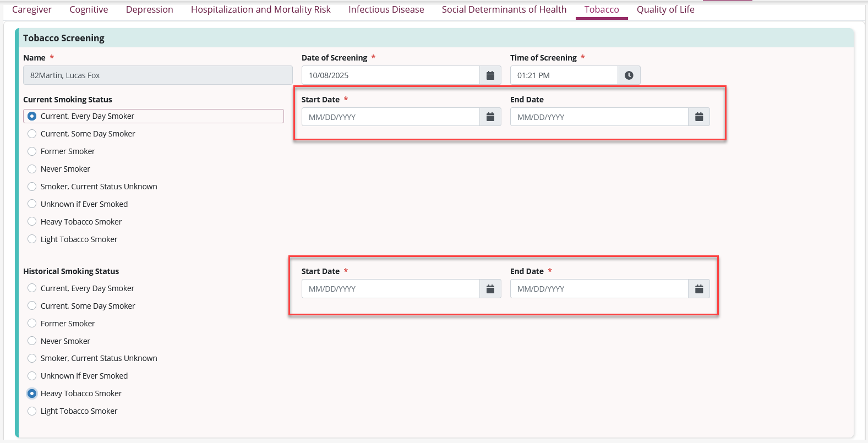Choose Never Smoker under Current Smoking Status
This screenshot has height=443, width=868.
click(32, 169)
